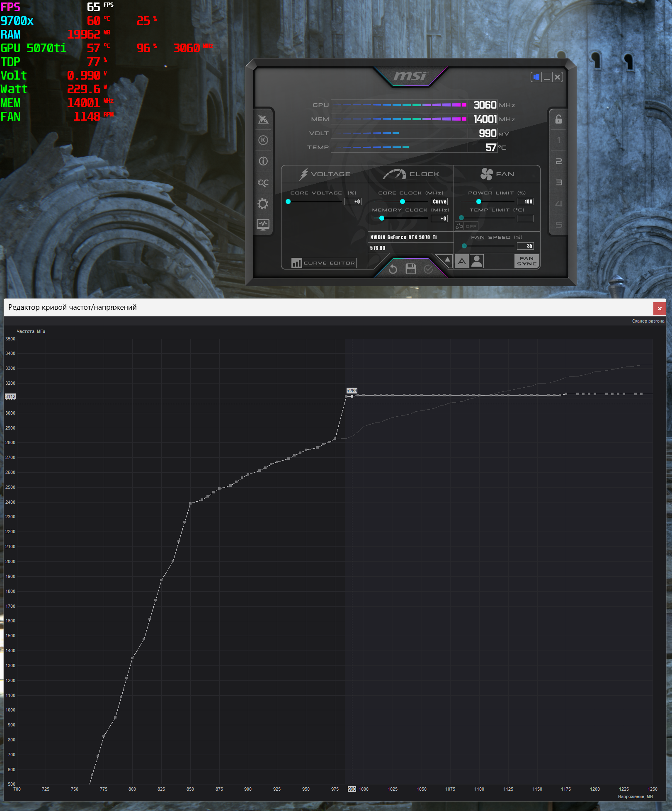
Task: Click the Memory Clock slider handle
Action: point(382,218)
